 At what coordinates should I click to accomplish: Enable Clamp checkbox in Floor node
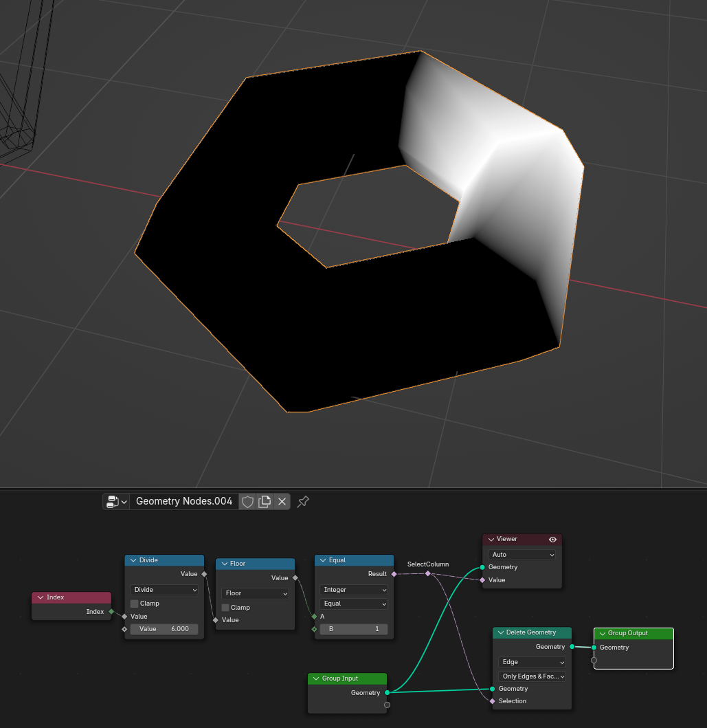(x=225, y=608)
